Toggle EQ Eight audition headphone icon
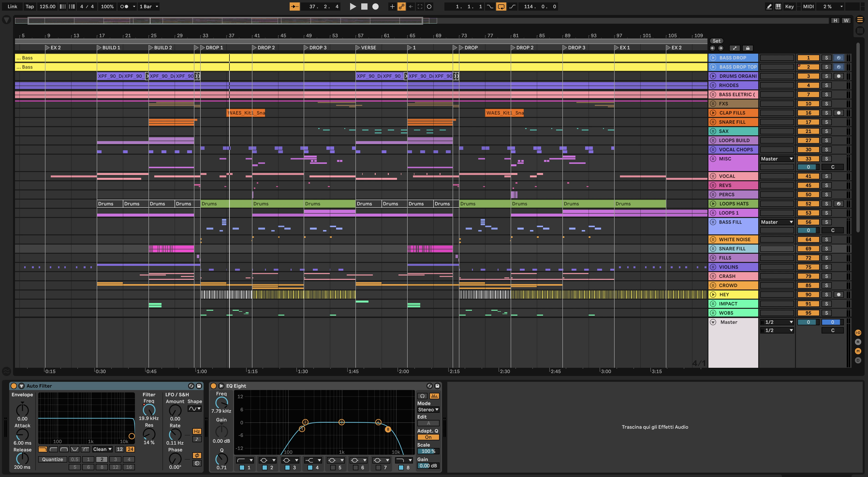 [x=422, y=396]
